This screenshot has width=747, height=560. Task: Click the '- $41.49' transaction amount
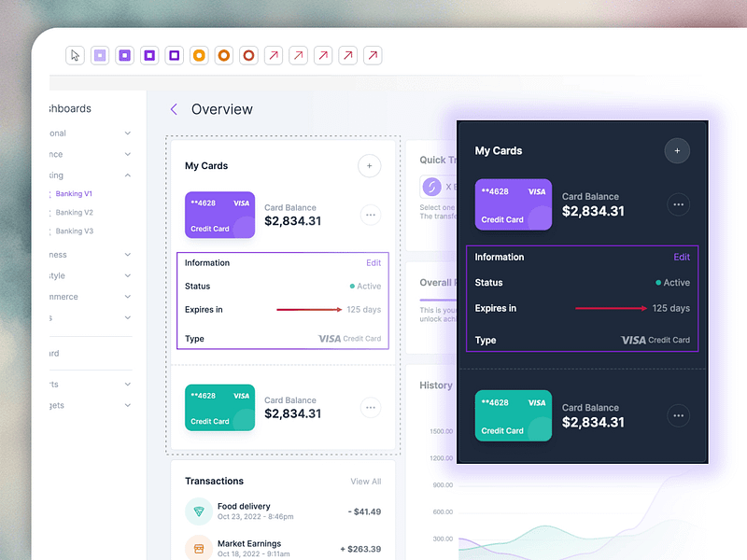[364, 511]
